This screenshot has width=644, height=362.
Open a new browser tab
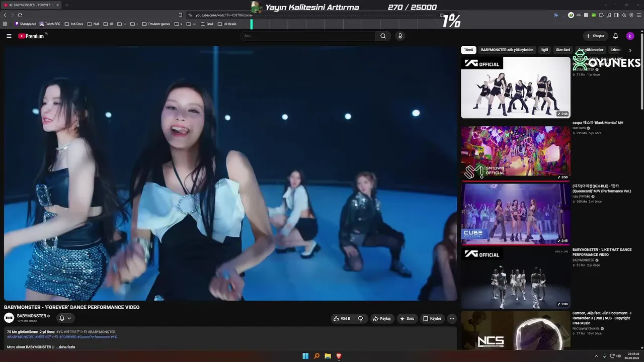pos(66,5)
